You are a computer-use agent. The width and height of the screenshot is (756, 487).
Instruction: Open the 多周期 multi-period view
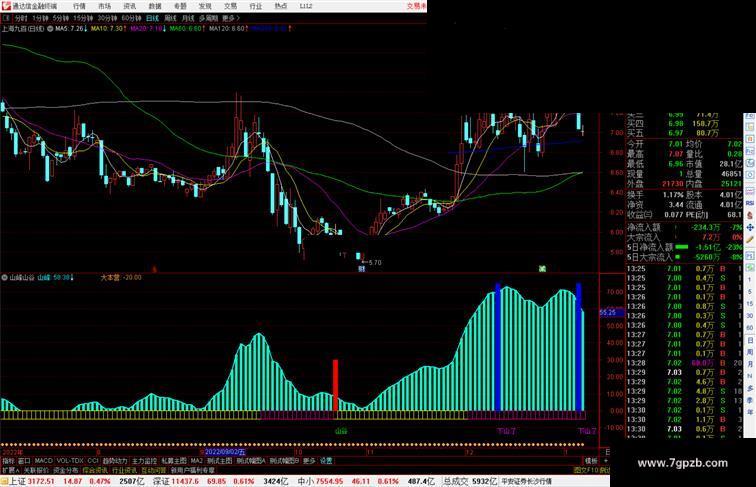208,18
